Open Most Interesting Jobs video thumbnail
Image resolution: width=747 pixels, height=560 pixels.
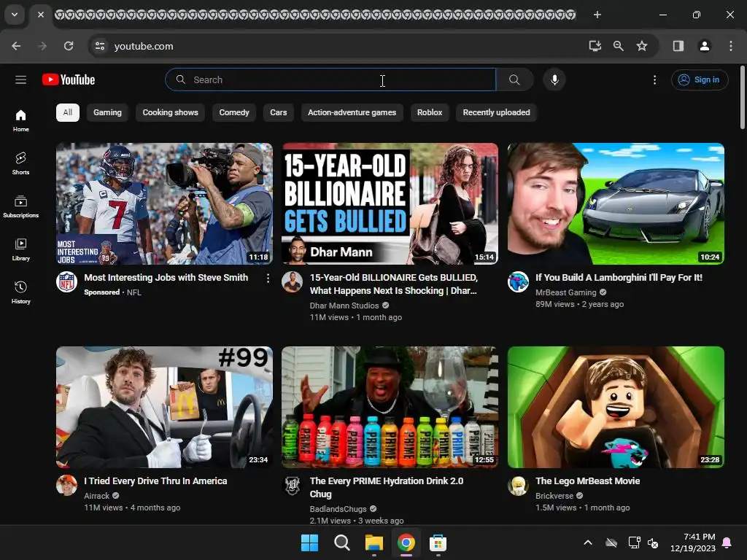click(164, 204)
